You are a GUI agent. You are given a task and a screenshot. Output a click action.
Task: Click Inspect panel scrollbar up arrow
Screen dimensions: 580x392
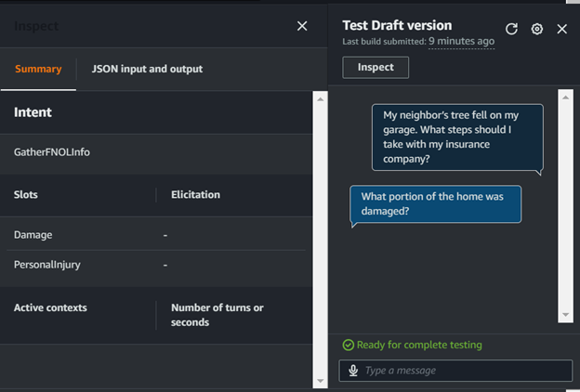coord(321,98)
